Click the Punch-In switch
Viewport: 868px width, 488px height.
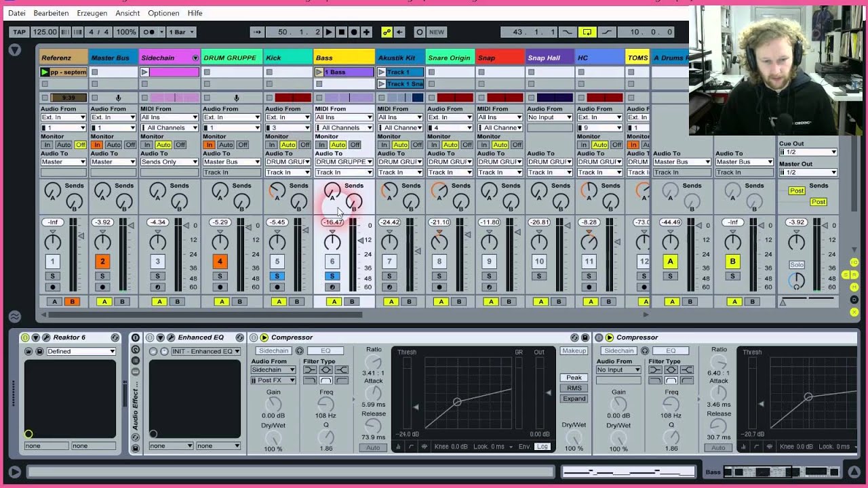tap(567, 32)
